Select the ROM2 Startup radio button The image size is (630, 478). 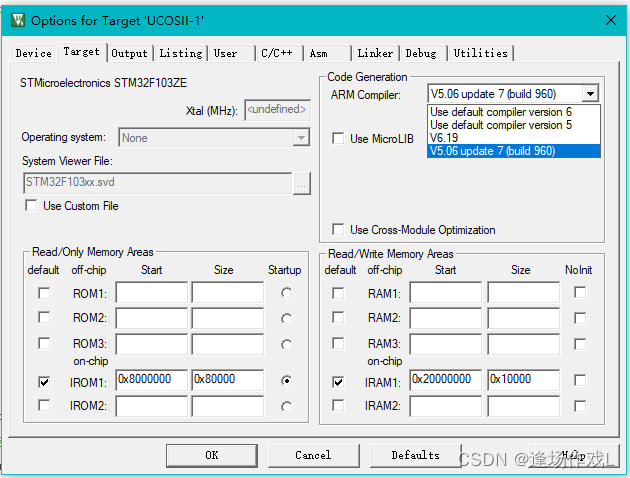click(286, 319)
